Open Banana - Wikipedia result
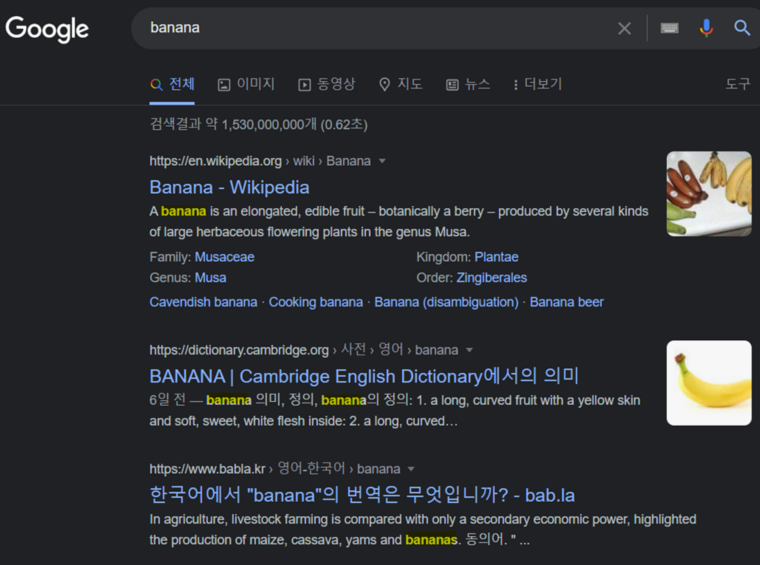Screen dimensions: 760x565 click(x=229, y=188)
